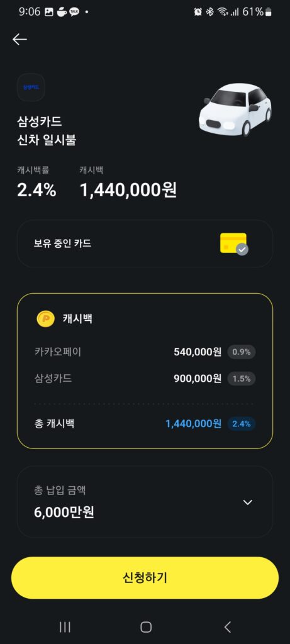
Task: Select the 카카오페이 cashback row
Action: (145, 352)
